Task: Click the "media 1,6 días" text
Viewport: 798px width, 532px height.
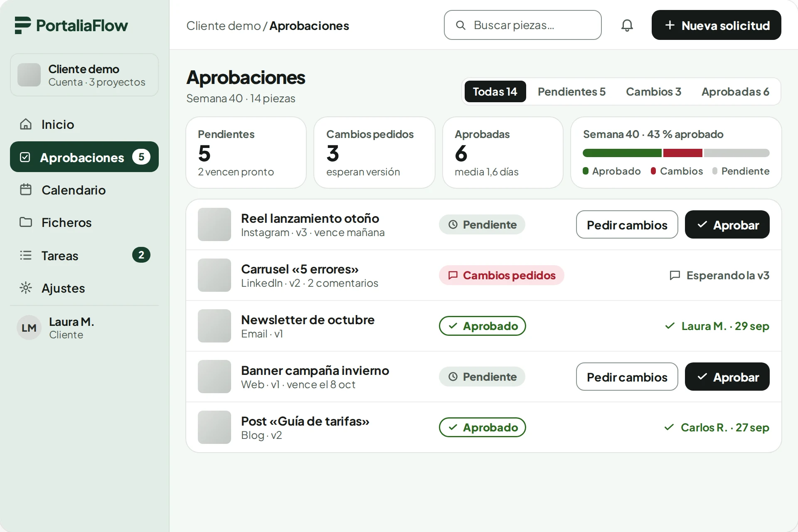Action: pos(487,172)
